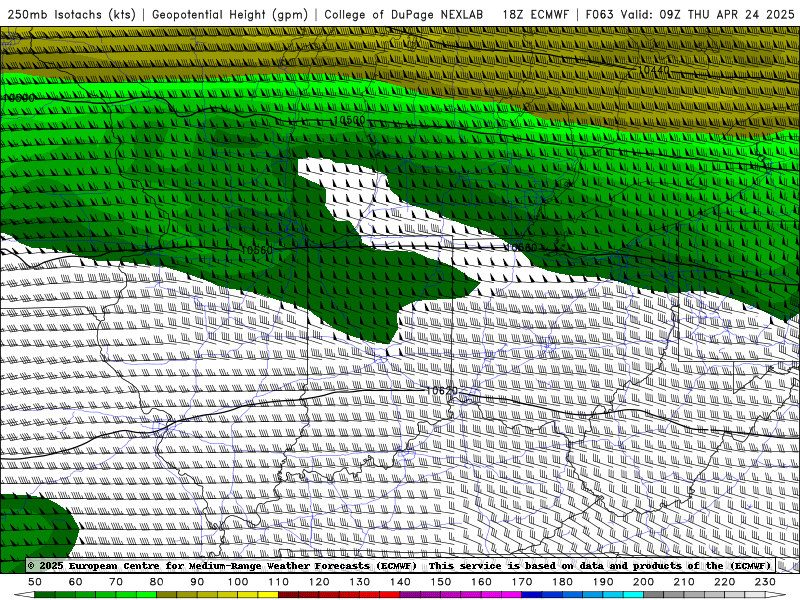Click the 230 value on the color bar
This screenshot has height=600, width=800.
(x=765, y=582)
